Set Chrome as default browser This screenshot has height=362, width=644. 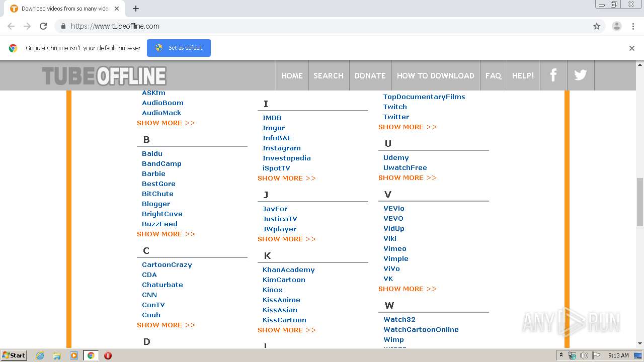pyautogui.click(x=179, y=48)
